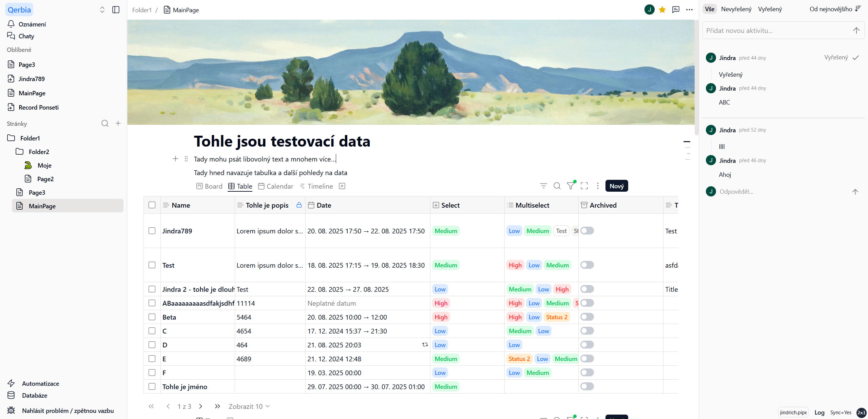Expand table to fullscreen icon
Screen dimensions: 868x419
coord(584,186)
